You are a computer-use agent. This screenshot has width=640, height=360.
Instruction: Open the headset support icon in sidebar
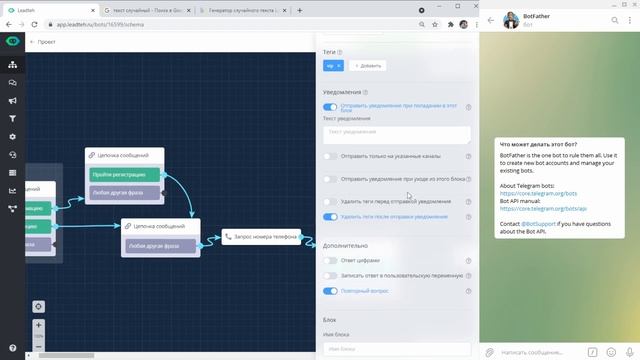[x=13, y=155]
